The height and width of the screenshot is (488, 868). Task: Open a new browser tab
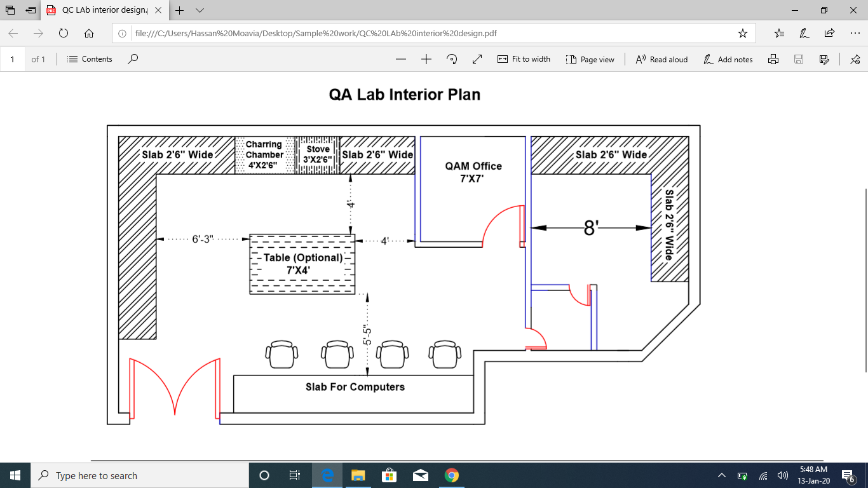point(179,10)
